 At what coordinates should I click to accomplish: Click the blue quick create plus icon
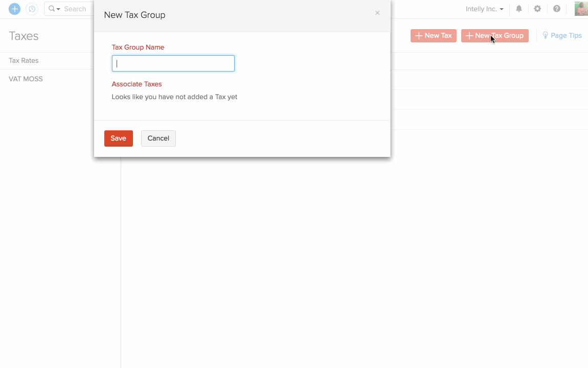tap(15, 9)
